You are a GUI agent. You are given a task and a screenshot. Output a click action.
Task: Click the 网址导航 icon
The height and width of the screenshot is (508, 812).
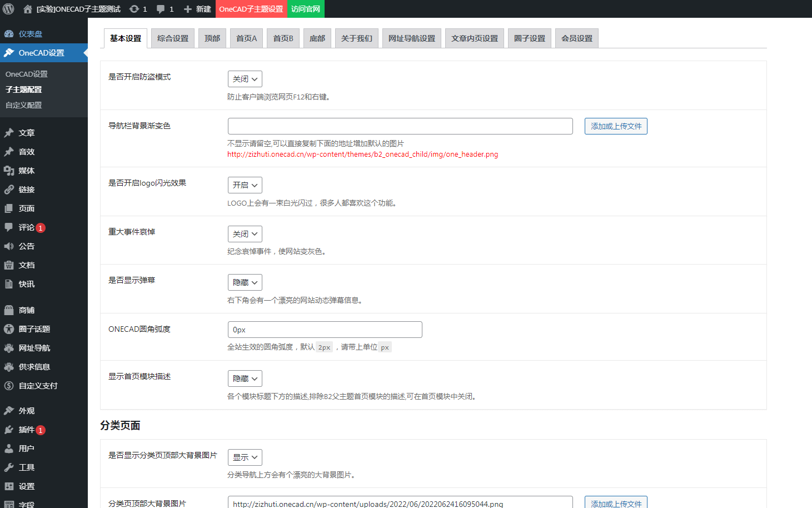pyautogui.click(x=9, y=348)
